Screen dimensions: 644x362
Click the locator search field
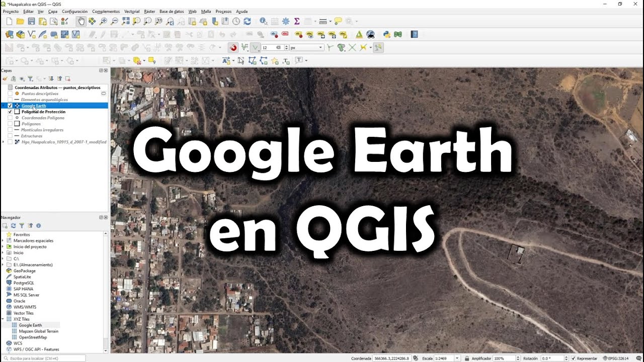coord(44,358)
